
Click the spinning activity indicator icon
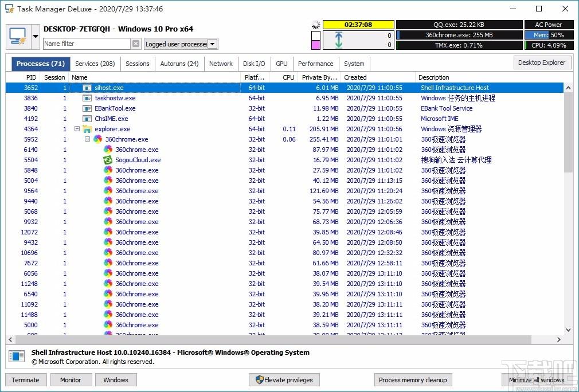point(316,25)
